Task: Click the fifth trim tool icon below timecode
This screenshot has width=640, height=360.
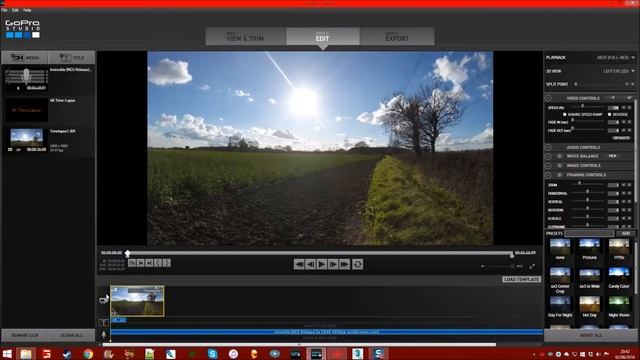Action: pos(167,263)
